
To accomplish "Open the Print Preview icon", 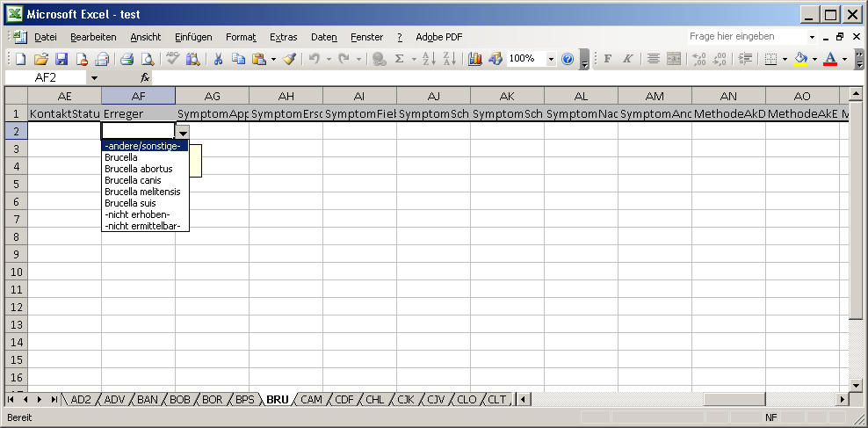I will [147, 59].
